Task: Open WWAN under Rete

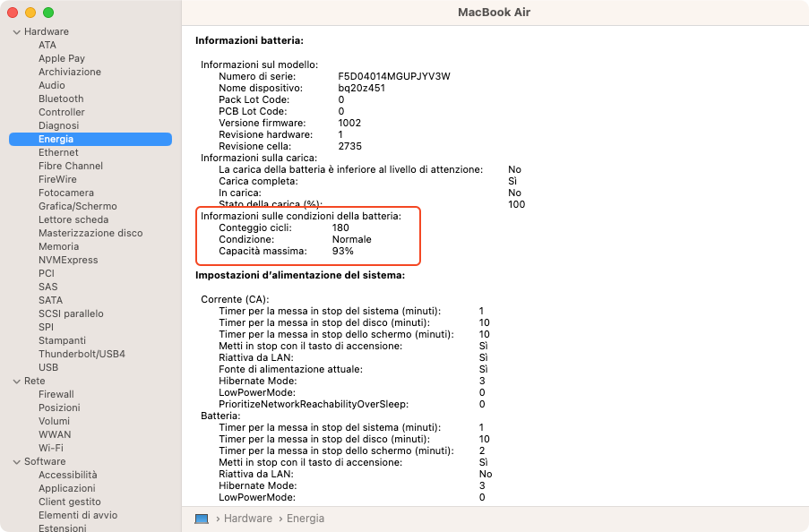Action: (55, 434)
